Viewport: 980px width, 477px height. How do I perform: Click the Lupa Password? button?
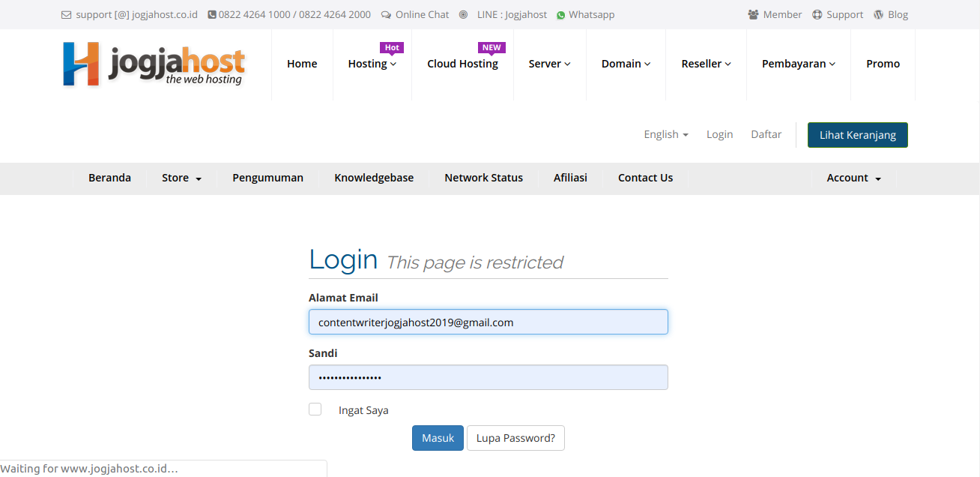pos(515,438)
